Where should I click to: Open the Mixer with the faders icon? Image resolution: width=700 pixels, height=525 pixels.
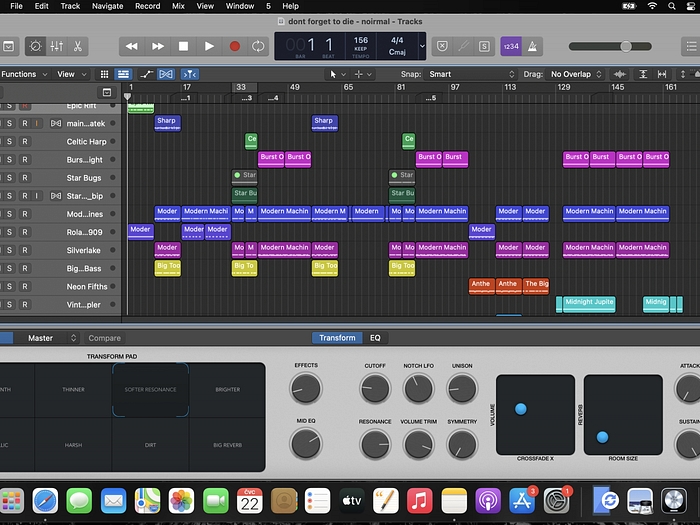[x=57, y=46]
